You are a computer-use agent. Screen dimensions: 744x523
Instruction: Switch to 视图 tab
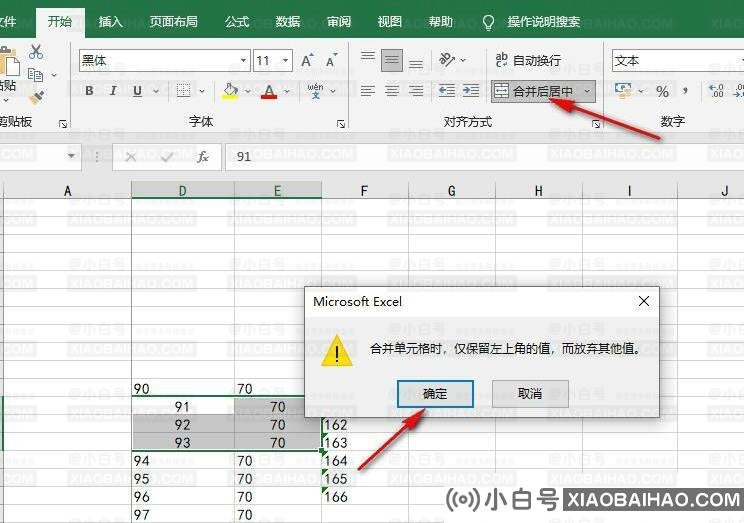[x=390, y=22]
